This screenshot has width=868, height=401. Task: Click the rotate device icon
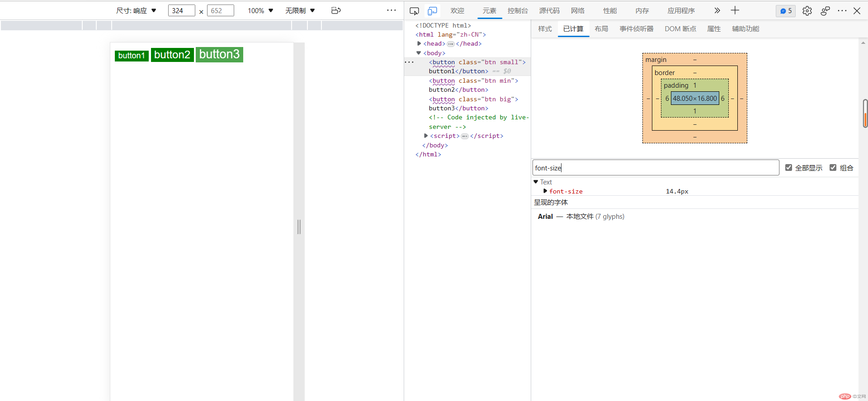point(336,10)
